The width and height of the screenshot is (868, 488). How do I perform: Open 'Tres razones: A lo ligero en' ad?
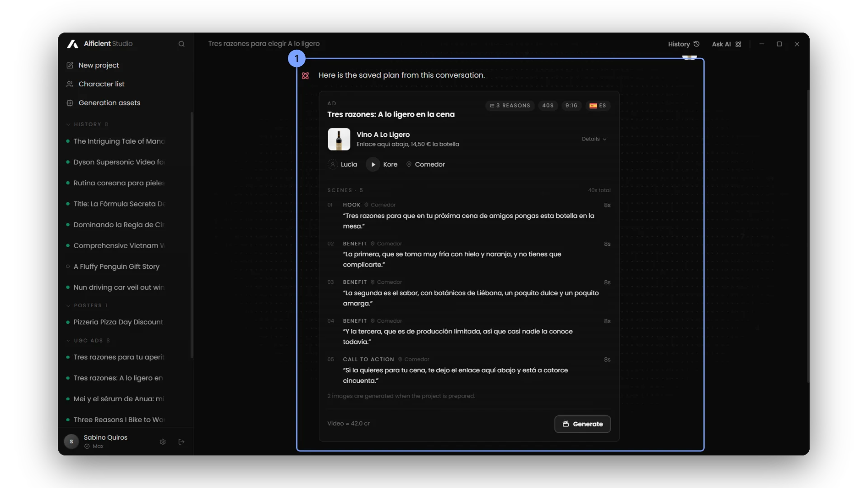(118, 378)
